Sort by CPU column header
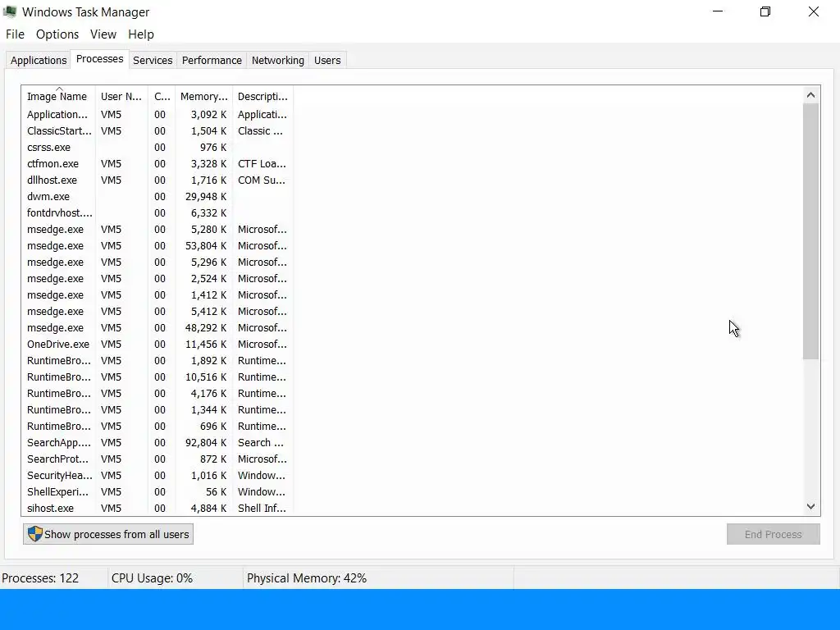The image size is (840, 630). 162,97
